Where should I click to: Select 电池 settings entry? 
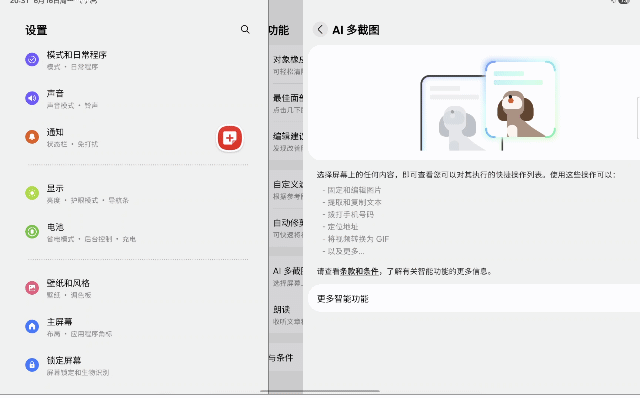pyautogui.click(x=137, y=232)
